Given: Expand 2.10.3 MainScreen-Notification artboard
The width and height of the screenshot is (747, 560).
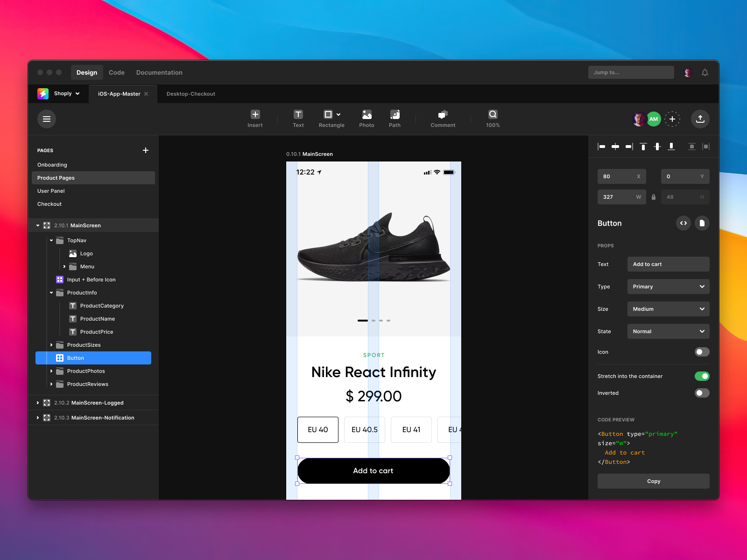Looking at the screenshot, I should (x=38, y=418).
